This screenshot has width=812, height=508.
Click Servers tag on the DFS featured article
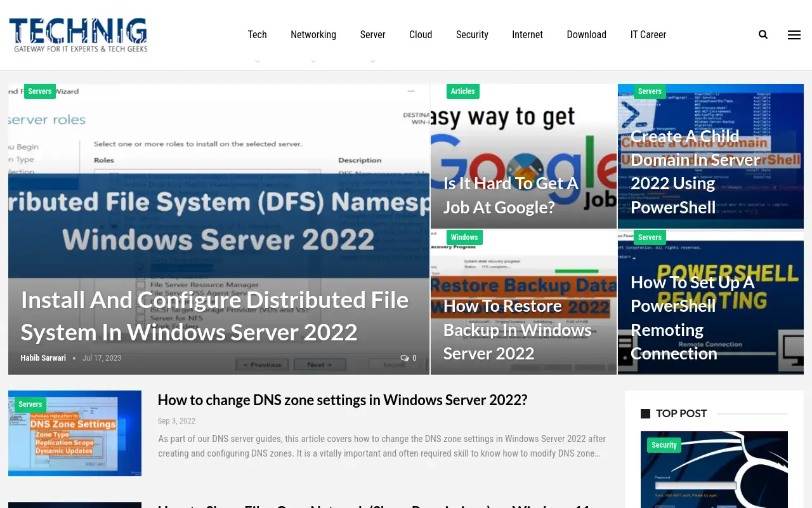point(39,91)
